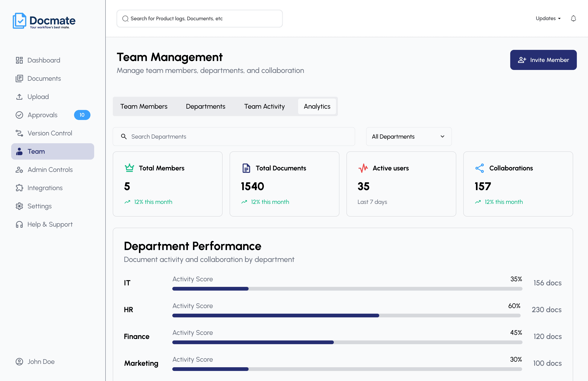Click the Active users pulse icon

click(363, 168)
